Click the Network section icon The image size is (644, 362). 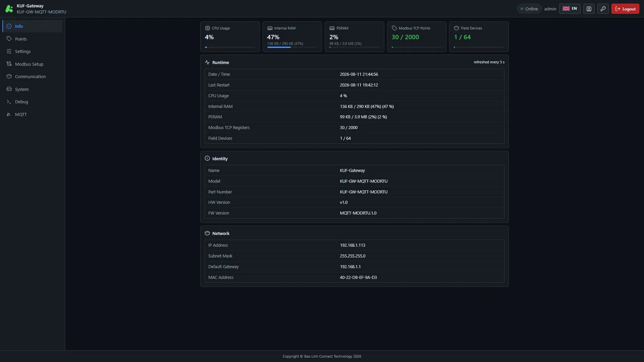[207, 233]
